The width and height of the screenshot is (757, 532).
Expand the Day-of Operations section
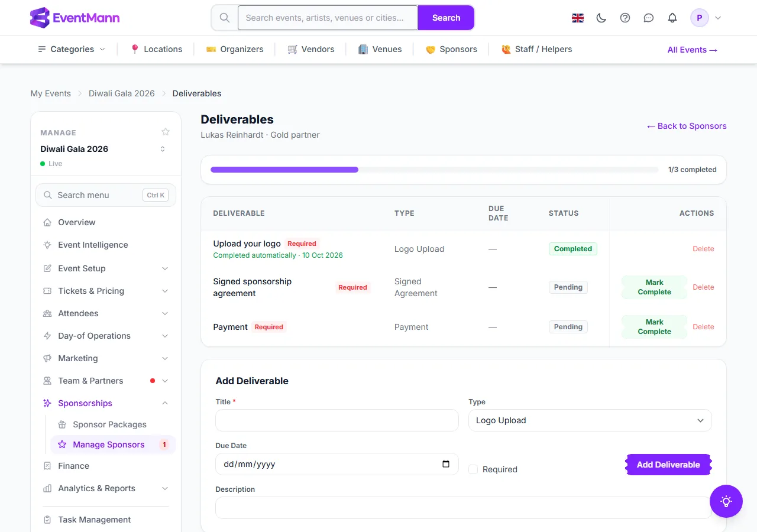[x=106, y=336]
